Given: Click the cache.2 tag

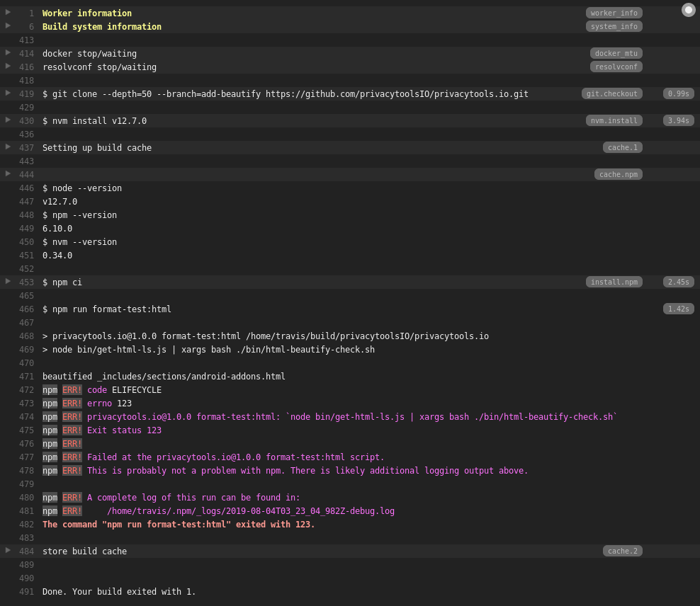Looking at the screenshot, I should pos(622,551).
